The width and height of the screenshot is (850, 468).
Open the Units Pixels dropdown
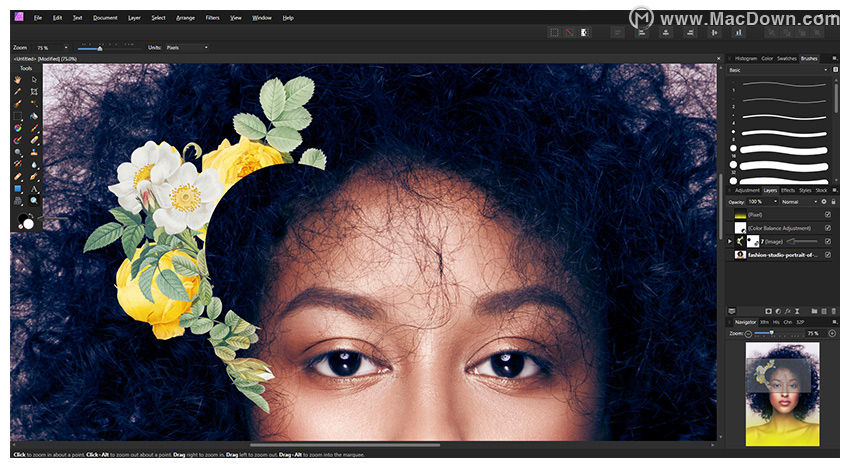[187, 48]
